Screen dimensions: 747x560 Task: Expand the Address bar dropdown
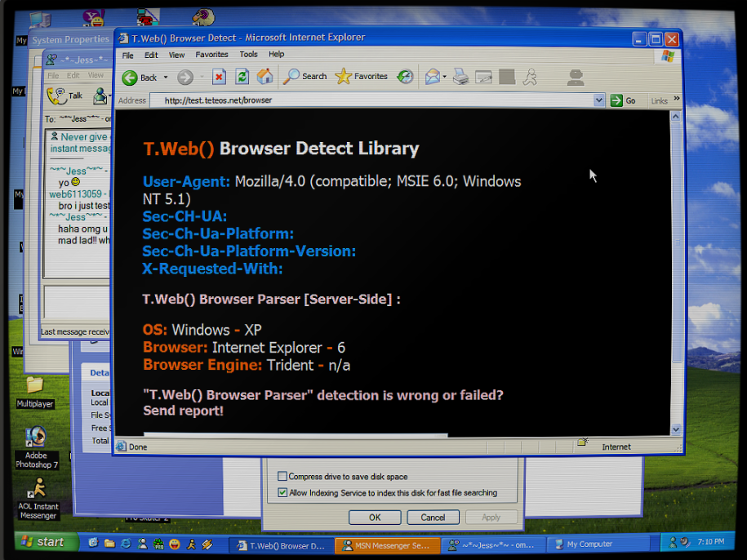pyautogui.click(x=599, y=100)
